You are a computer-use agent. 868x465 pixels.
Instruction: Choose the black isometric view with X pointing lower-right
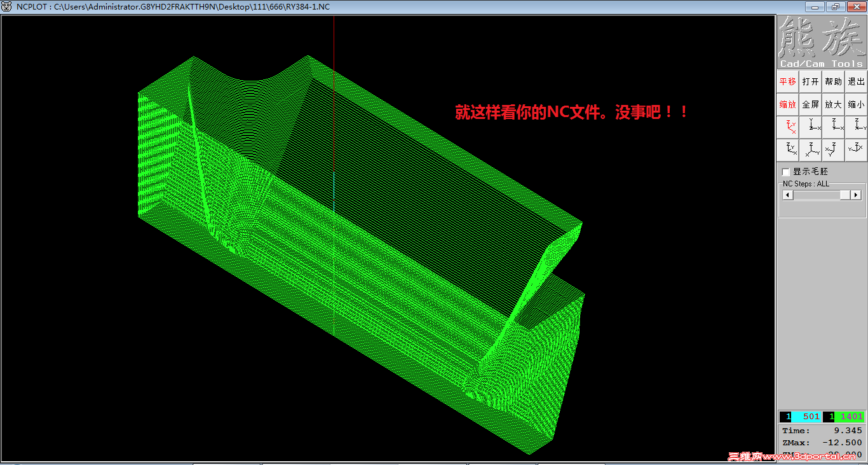tap(788, 150)
